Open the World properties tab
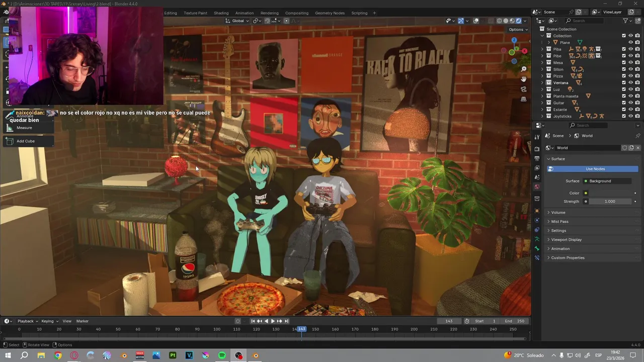 tap(537, 187)
